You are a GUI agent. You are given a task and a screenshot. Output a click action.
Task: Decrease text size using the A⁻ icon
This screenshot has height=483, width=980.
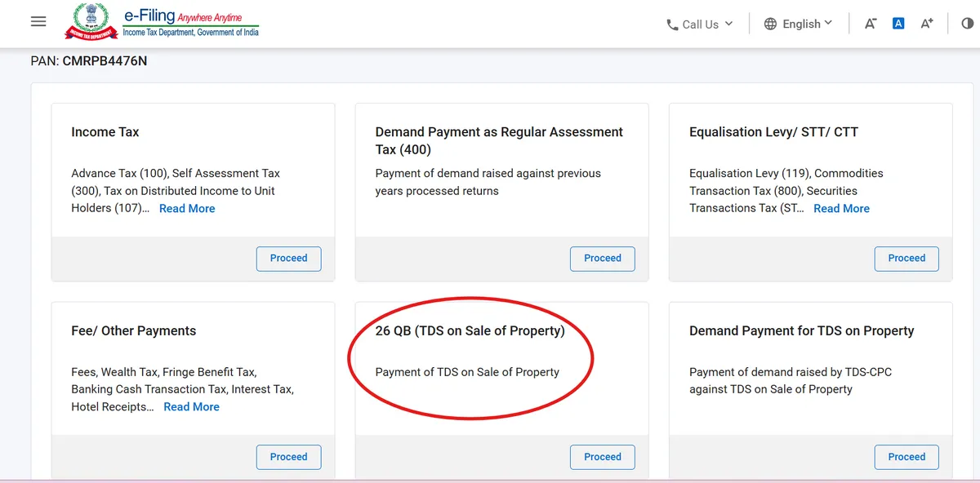[871, 23]
